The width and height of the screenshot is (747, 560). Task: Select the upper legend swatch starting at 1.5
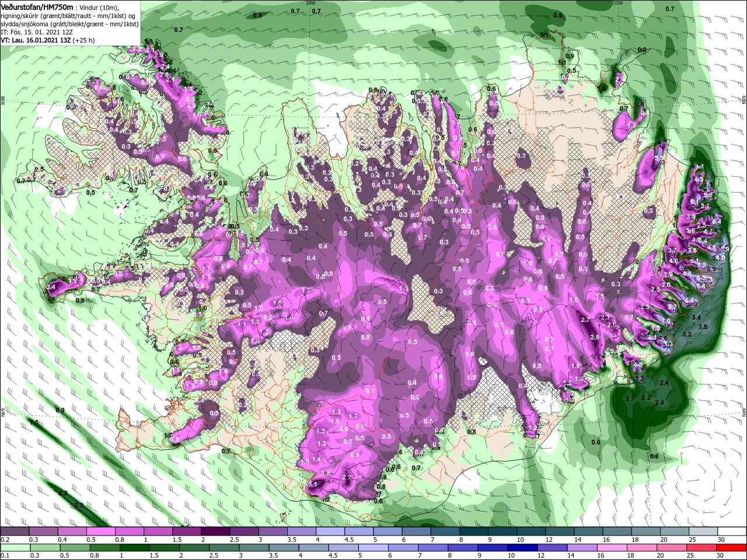pyautogui.click(x=187, y=531)
